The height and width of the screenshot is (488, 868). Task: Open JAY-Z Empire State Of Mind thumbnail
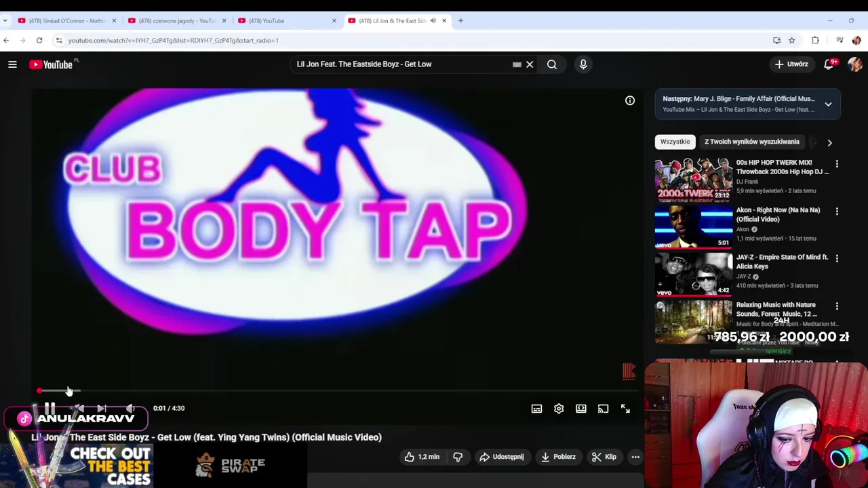694,274
